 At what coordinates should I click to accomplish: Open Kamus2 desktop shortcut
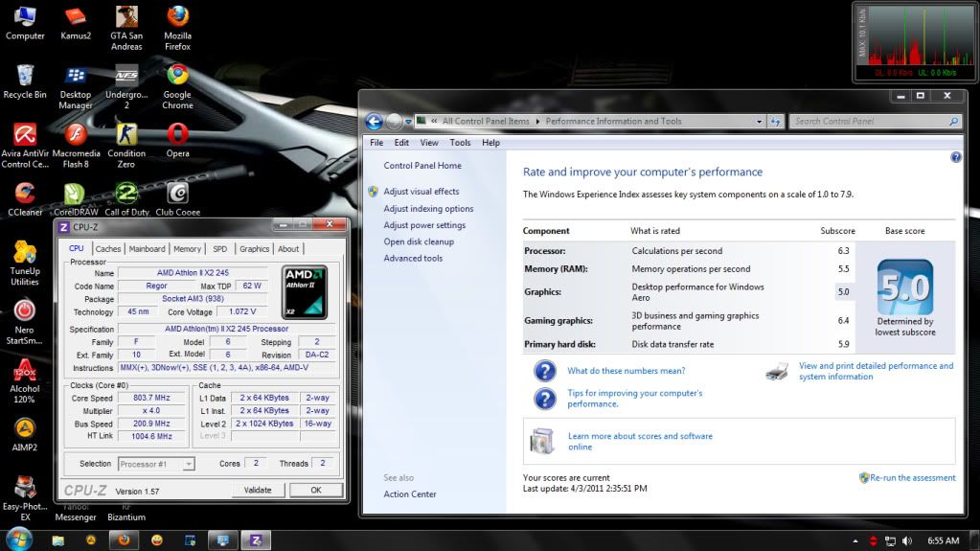(76, 22)
